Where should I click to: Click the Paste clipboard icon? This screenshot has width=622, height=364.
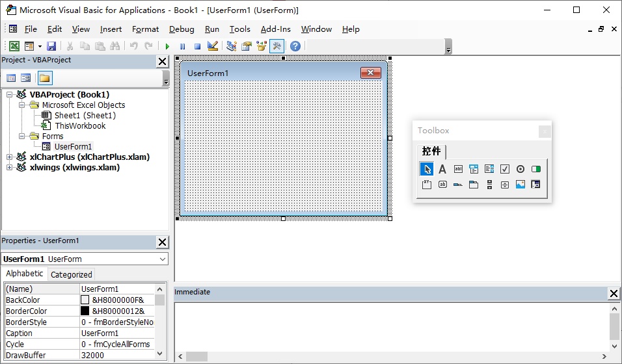coord(100,46)
